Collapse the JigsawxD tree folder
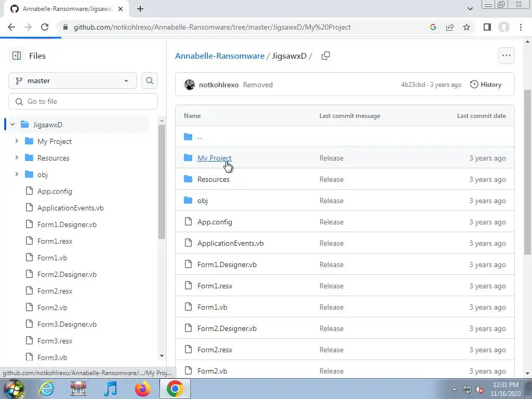Screen dimensions: 532x399 (12, 125)
